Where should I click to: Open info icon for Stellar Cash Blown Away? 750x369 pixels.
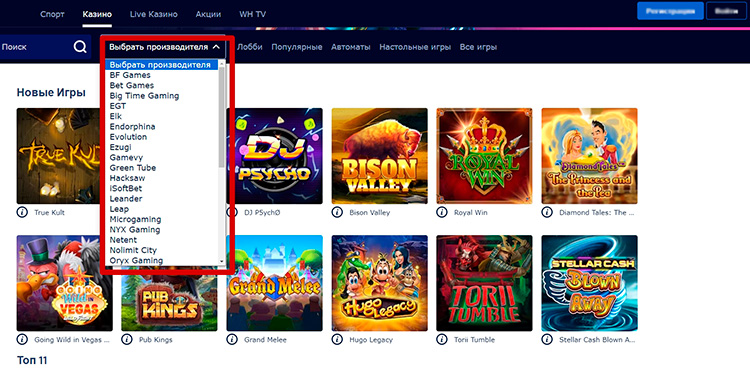click(x=547, y=339)
